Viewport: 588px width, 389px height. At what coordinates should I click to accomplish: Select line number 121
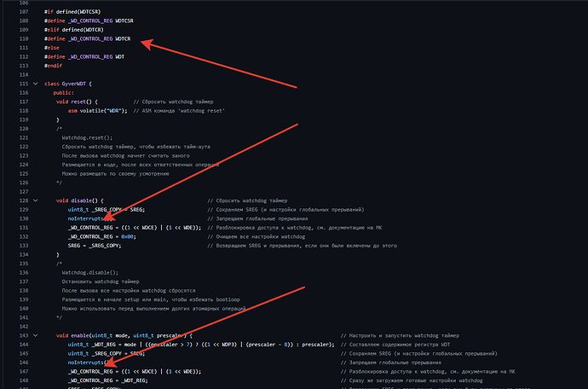pos(24,138)
